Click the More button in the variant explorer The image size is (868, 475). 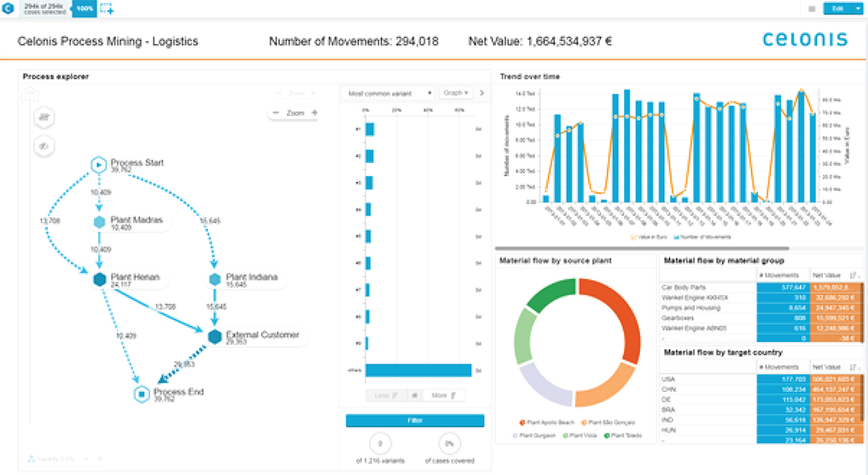[x=445, y=394]
